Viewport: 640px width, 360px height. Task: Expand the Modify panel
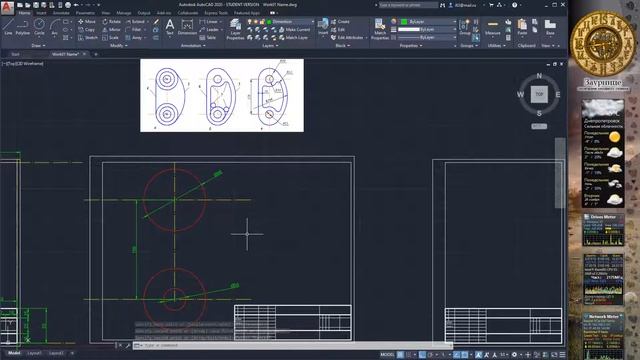[119, 46]
